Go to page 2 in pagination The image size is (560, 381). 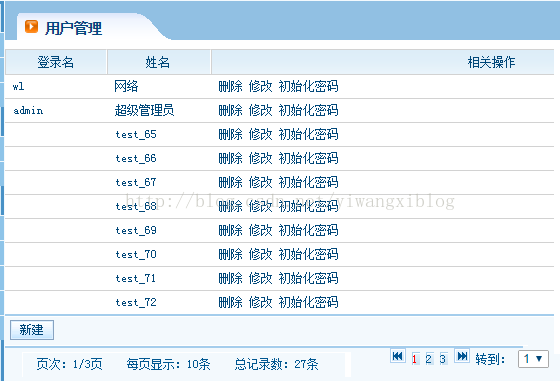(x=429, y=359)
